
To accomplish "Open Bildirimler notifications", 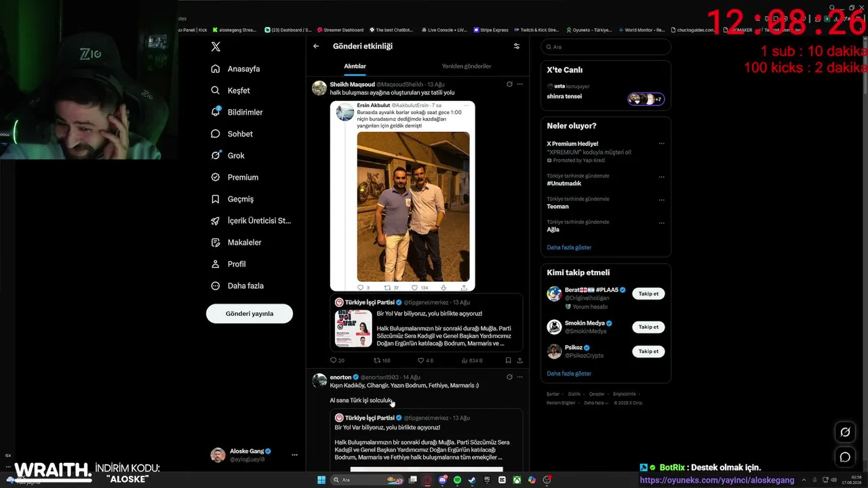I will coord(237,112).
